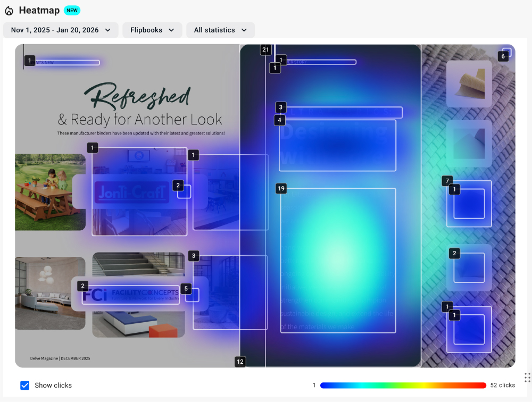Viewport: 532px width, 402px height.
Task: Click the 6 clicks badge in the corner
Action: (503, 56)
